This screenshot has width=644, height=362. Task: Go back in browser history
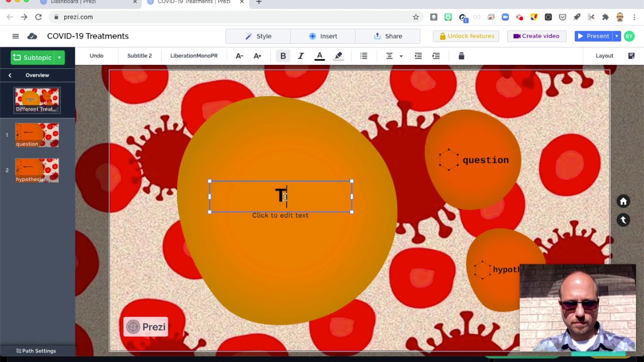pos(10,17)
